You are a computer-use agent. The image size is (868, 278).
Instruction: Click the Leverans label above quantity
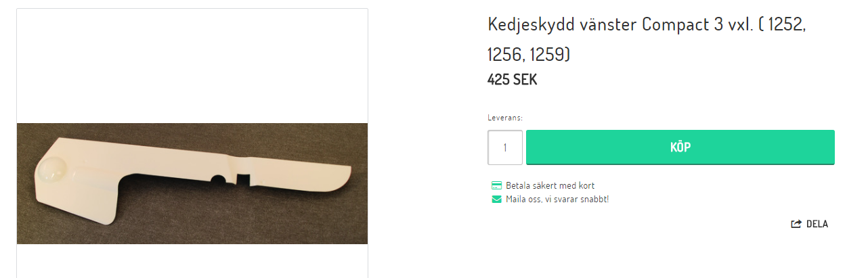click(x=505, y=118)
